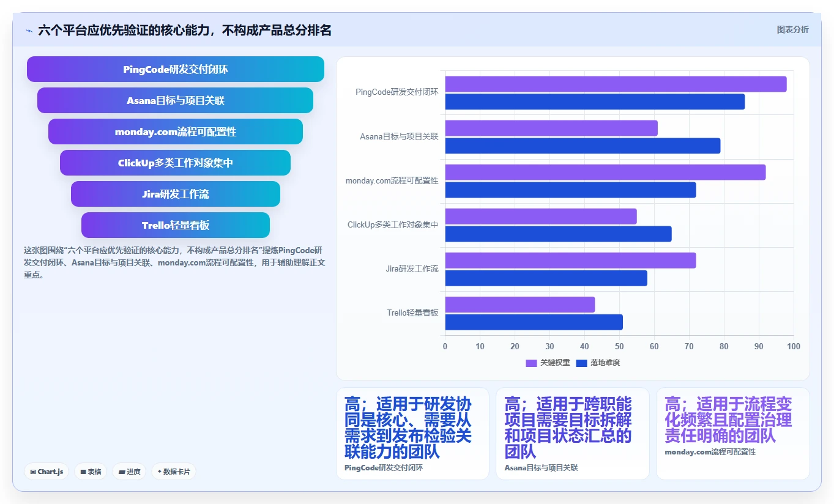Select the Jira研发工作流 funnel bar
The height and width of the screenshot is (504, 834).
tap(176, 194)
